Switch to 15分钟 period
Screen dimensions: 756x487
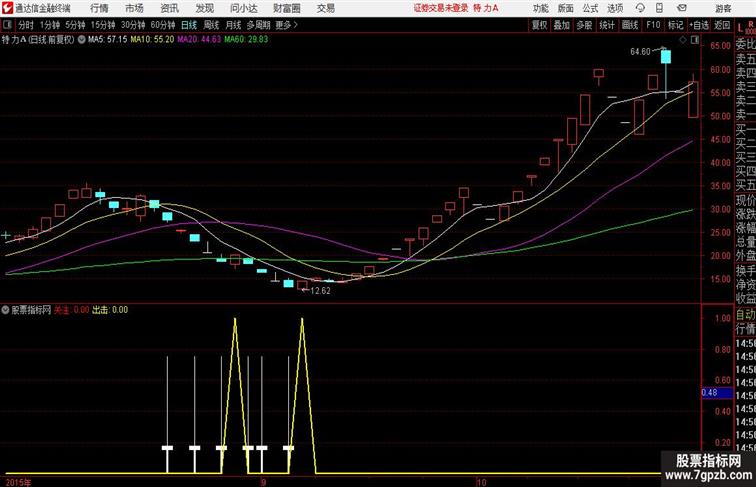coord(103,25)
